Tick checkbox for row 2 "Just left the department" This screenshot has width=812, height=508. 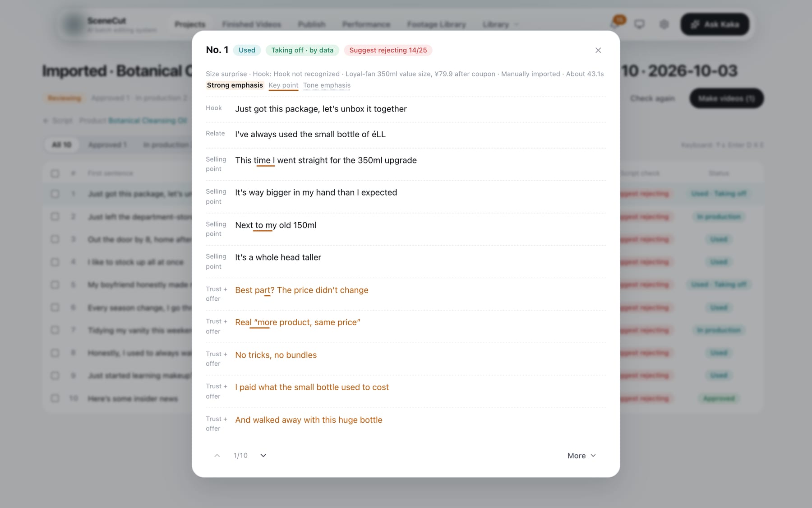pyautogui.click(x=55, y=217)
